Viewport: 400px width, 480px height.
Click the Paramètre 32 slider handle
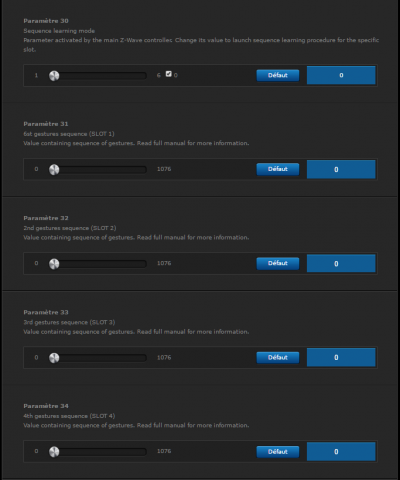(54, 264)
